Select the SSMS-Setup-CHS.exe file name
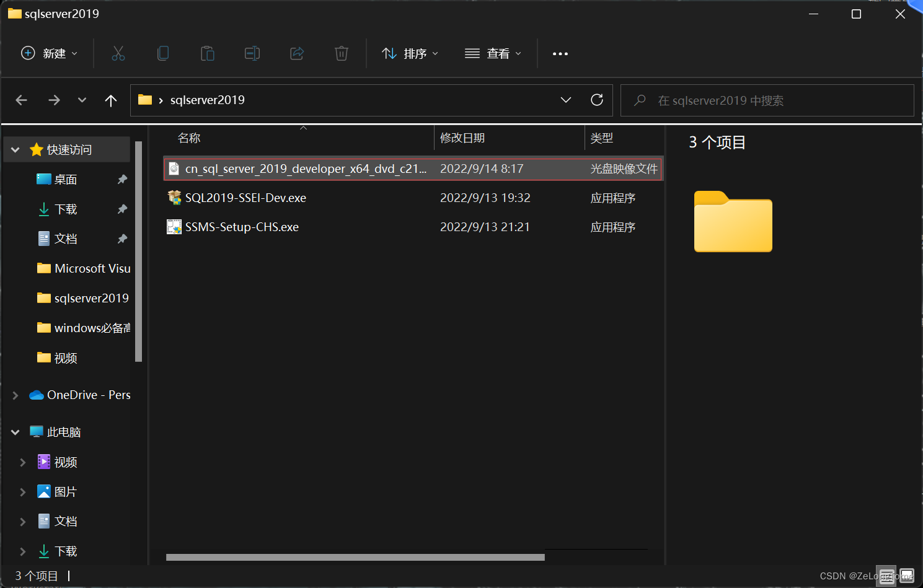Image resolution: width=923 pixels, height=588 pixels. click(242, 227)
